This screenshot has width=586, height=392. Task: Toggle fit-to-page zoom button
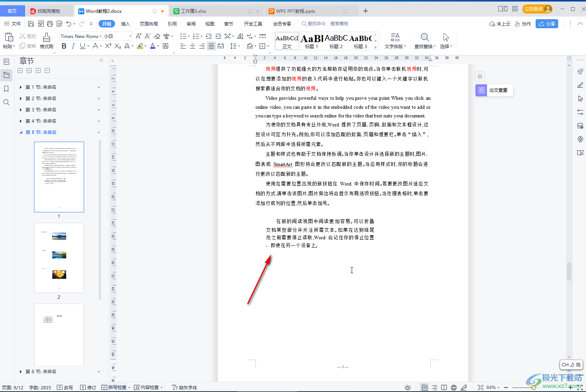point(480,387)
